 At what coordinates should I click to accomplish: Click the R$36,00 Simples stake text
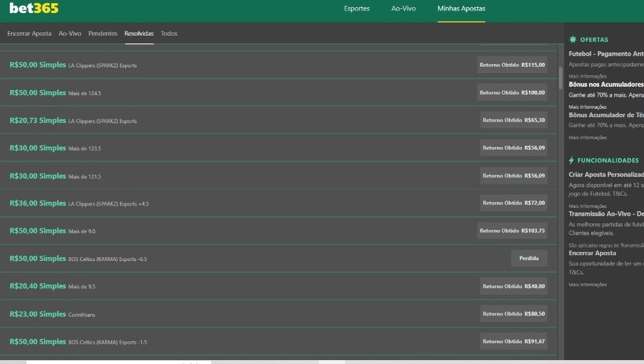click(38, 203)
